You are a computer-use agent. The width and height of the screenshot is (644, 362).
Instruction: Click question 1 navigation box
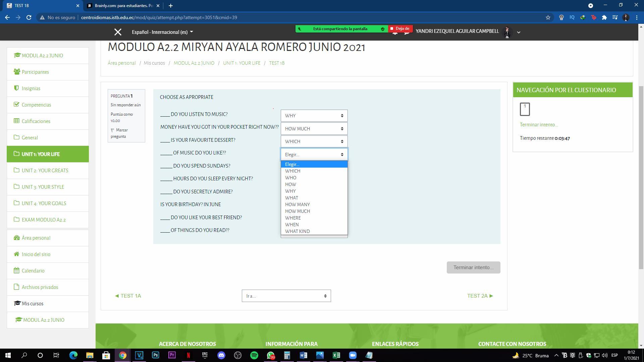[525, 109]
